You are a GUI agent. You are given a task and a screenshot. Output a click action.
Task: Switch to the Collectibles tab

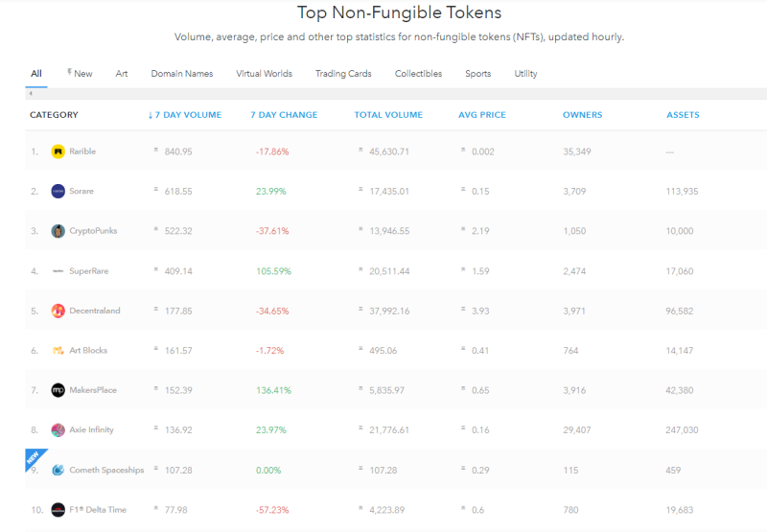coord(418,74)
